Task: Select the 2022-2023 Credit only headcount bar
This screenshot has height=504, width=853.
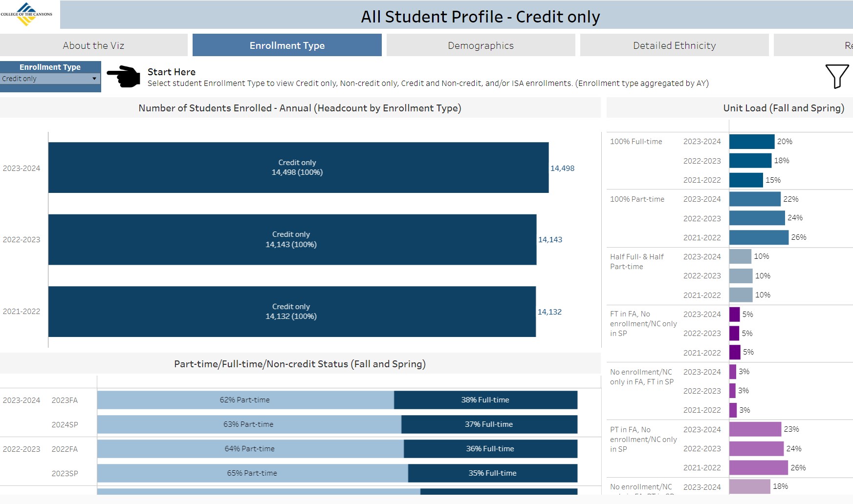Action: pos(292,239)
